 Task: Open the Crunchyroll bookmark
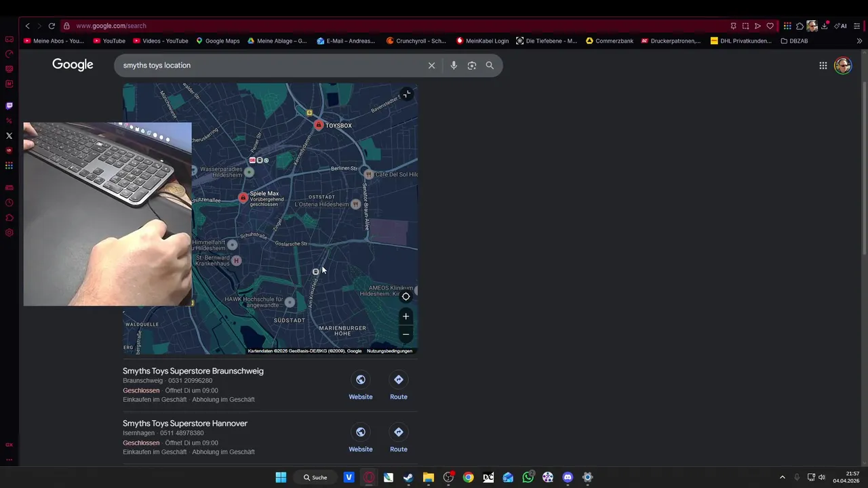(416, 41)
